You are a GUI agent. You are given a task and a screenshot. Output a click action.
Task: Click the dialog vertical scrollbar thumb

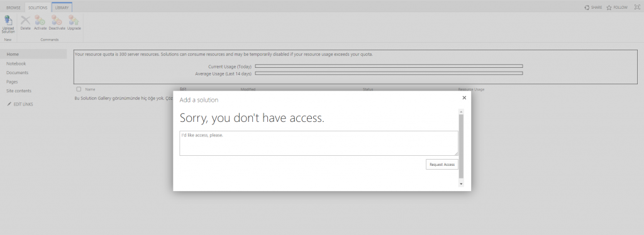(461, 146)
